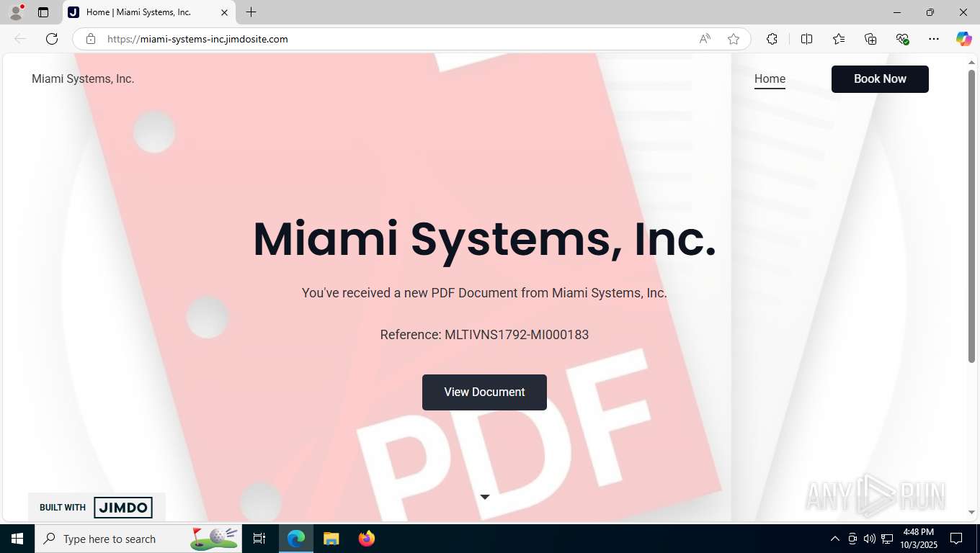Click the Miami Systems, Inc. main heading
Image resolution: width=980 pixels, height=553 pixels.
(484, 239)
